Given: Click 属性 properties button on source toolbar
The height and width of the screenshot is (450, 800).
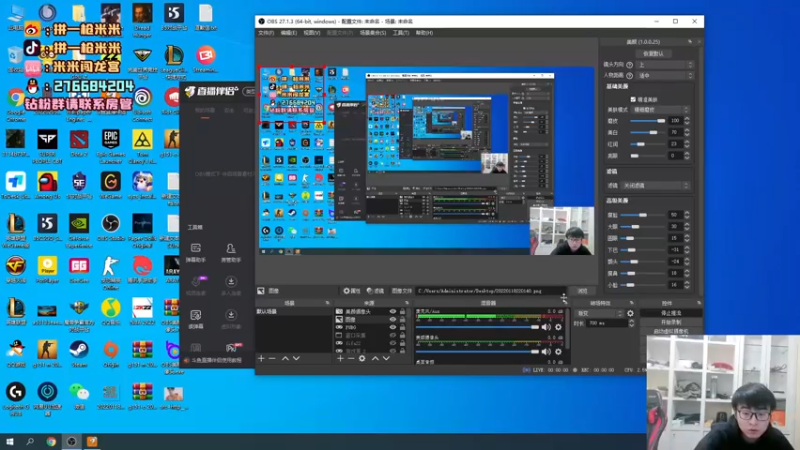Looking at the screenshot, I should (352, 291).
